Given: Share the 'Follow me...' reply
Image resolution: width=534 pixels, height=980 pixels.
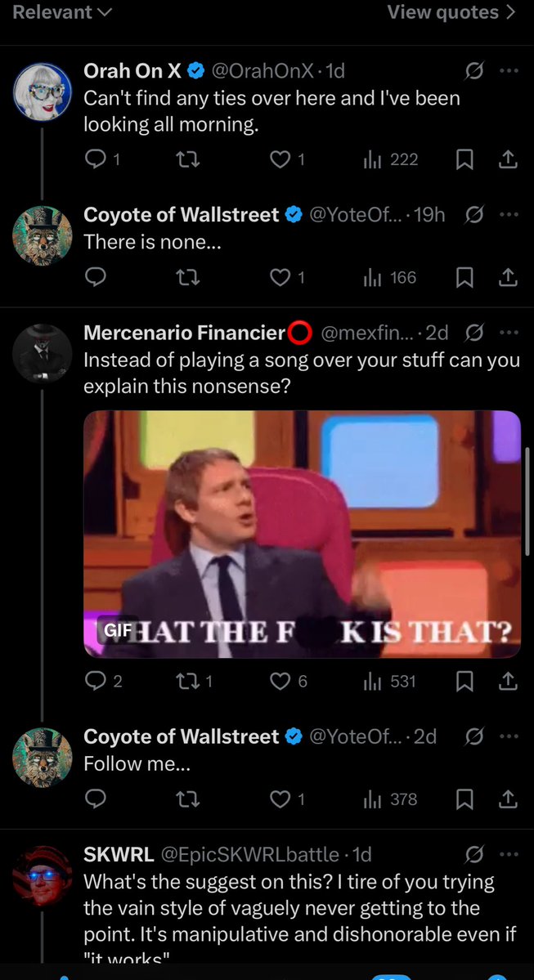Looking at the screenshot, I should pos(508,799).
